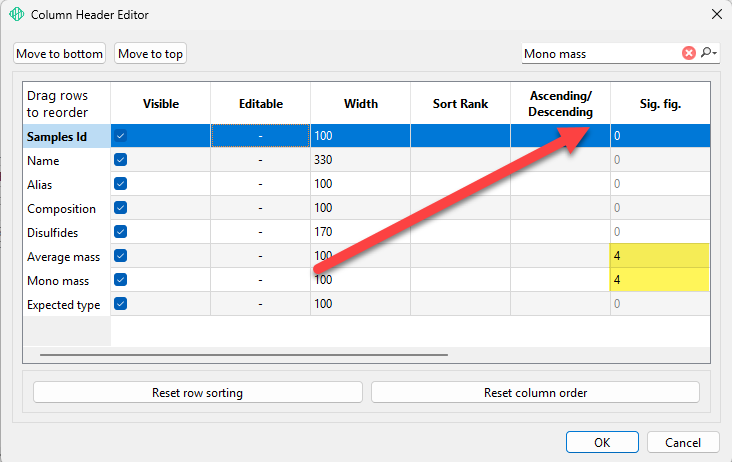Click the Width cell for Samples Id
The image size is (732, 462).
360,136
